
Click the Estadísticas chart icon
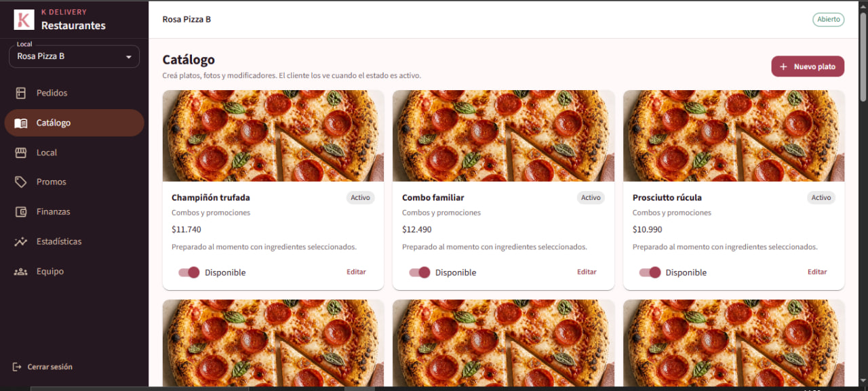tap(21, 241)
